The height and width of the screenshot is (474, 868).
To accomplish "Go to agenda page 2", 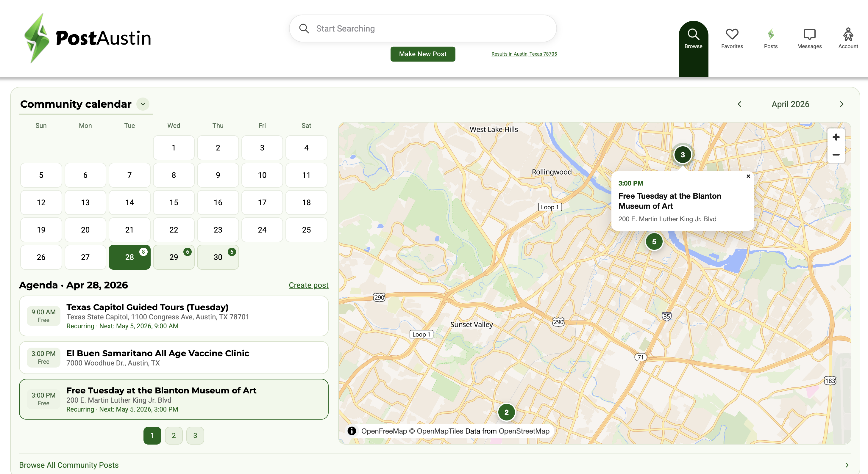I will [x=174, y=435].
